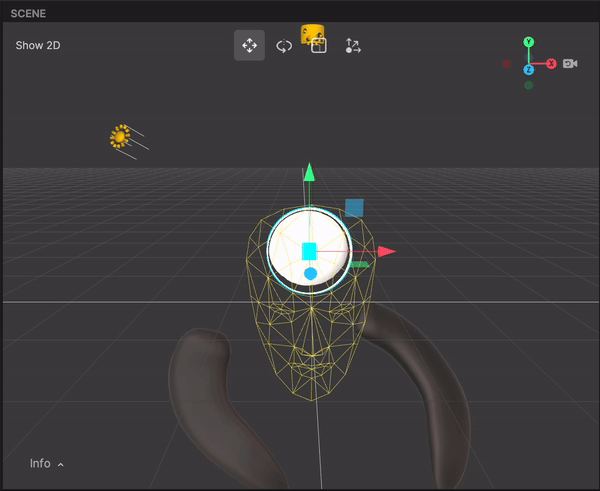600x491 pixels.
Task: Grab the green Y-axis move arrow
Action: tap(309, 172)
